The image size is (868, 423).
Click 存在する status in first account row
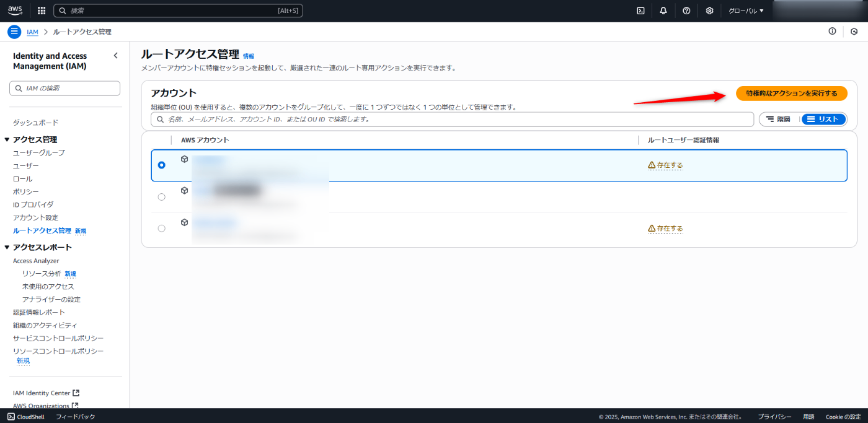click(665, 165)
